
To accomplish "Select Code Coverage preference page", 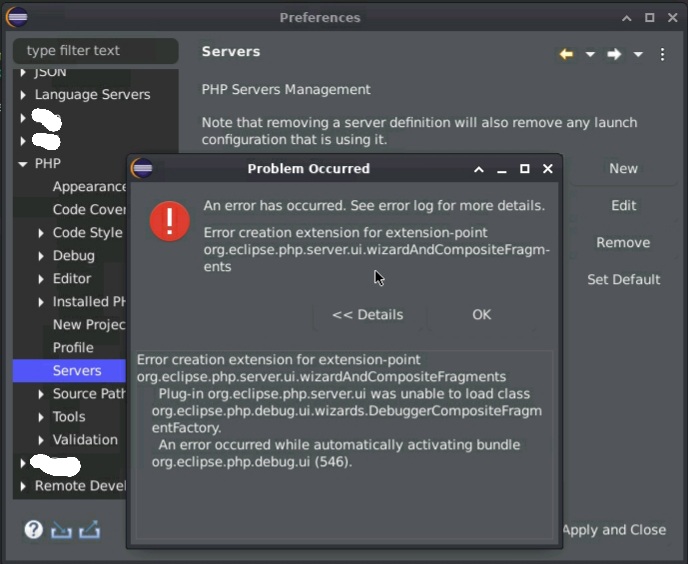I will click(90, 210).
